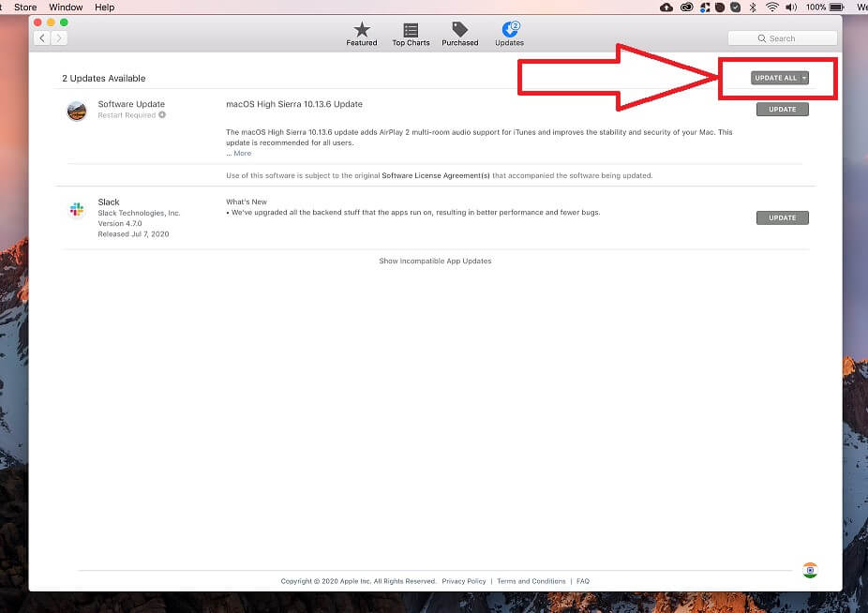Open the Window menu
This screenshot has height=613, width=868.
point(66,7)
